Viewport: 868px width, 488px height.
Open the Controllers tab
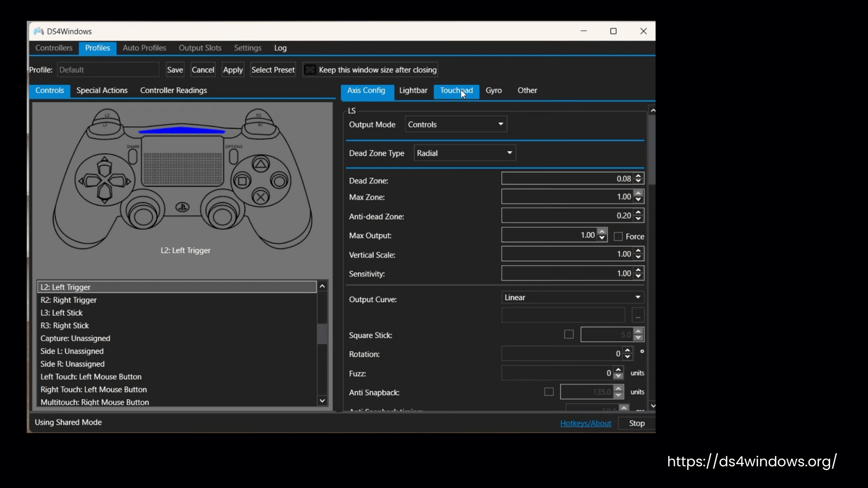[x=54, y=48]
